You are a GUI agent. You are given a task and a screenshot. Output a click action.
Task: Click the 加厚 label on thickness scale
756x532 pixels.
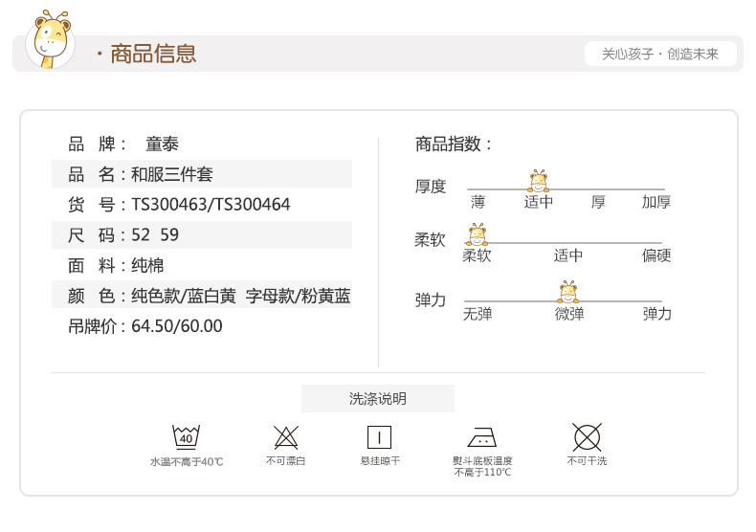(656, 202)
